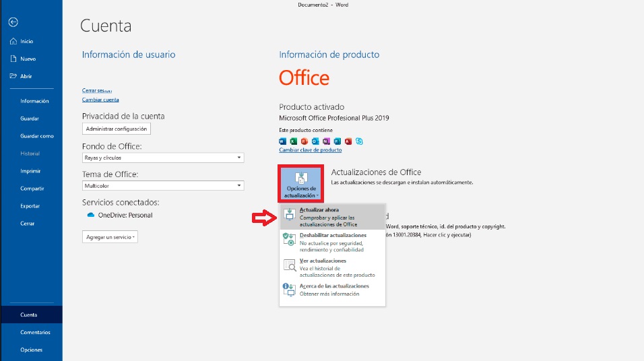Click the Excel icon under product contents
Viewport: 644px width, 361px height.
pos(294,141)
